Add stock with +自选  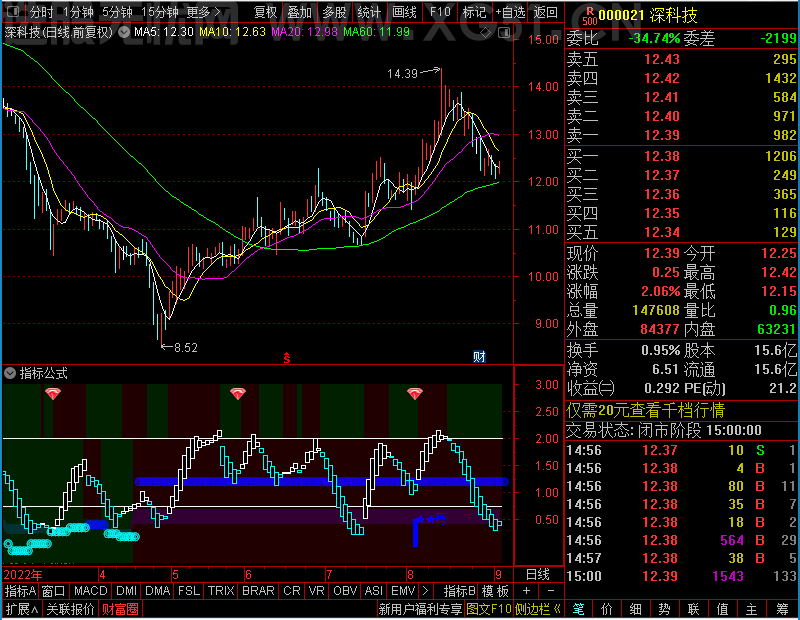pos(510,12)
